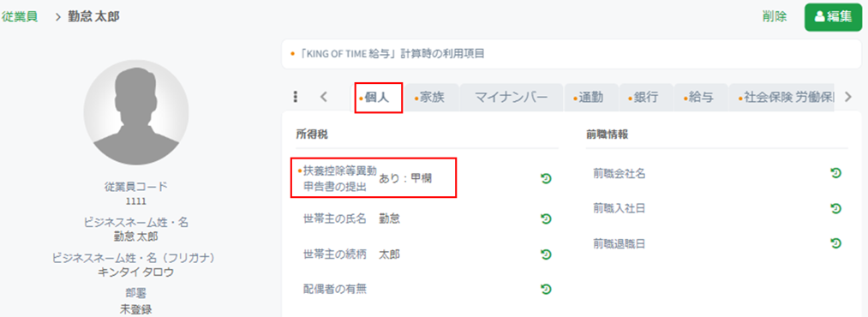This screenshot has height=317, width=868.
Task: Click the 削除 link
Action: tap(774, 16)
